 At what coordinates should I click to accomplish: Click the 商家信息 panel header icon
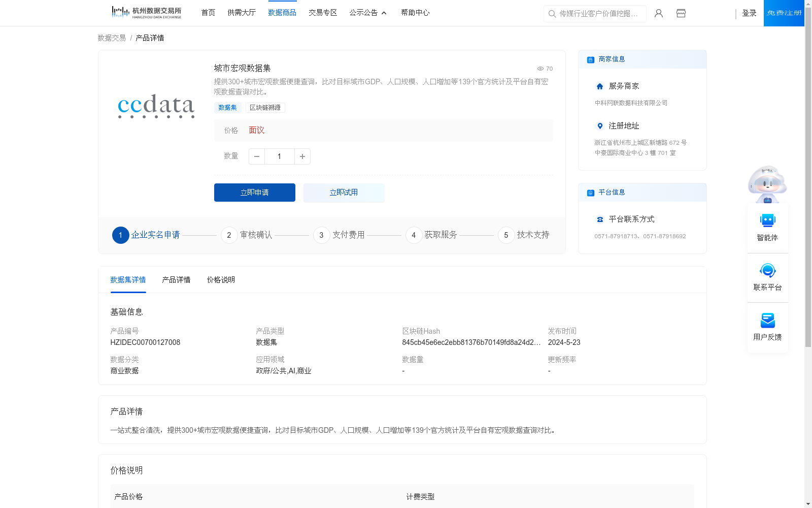pyautogui.click(x=591, y=59)
